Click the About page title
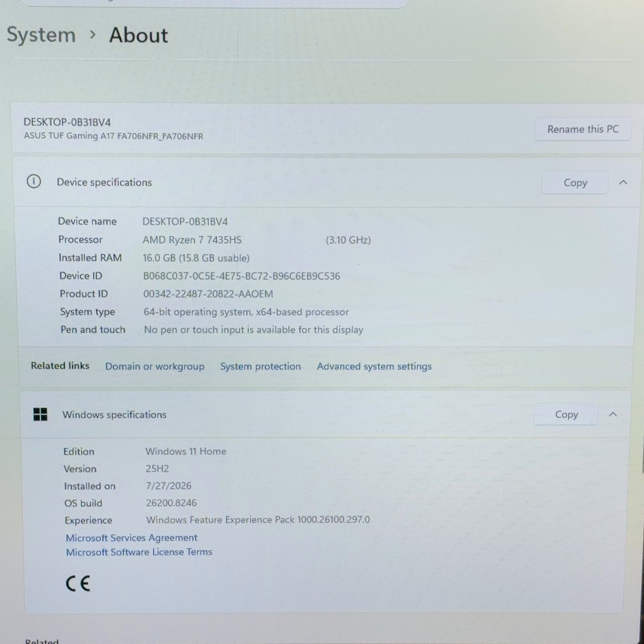Image resolution: width=644 pixels, height=644 pixels. [139, 35]
